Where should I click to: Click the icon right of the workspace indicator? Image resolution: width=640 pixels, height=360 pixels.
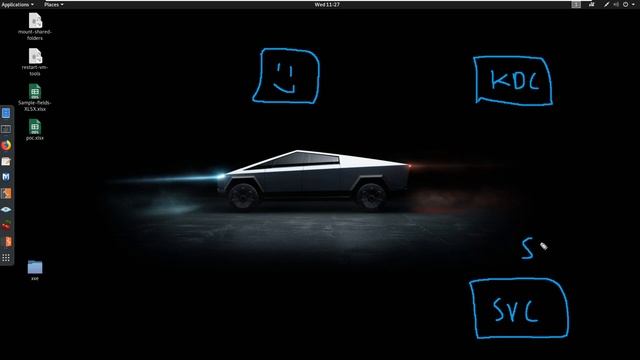pyautogui.click(x=592, y=4)
